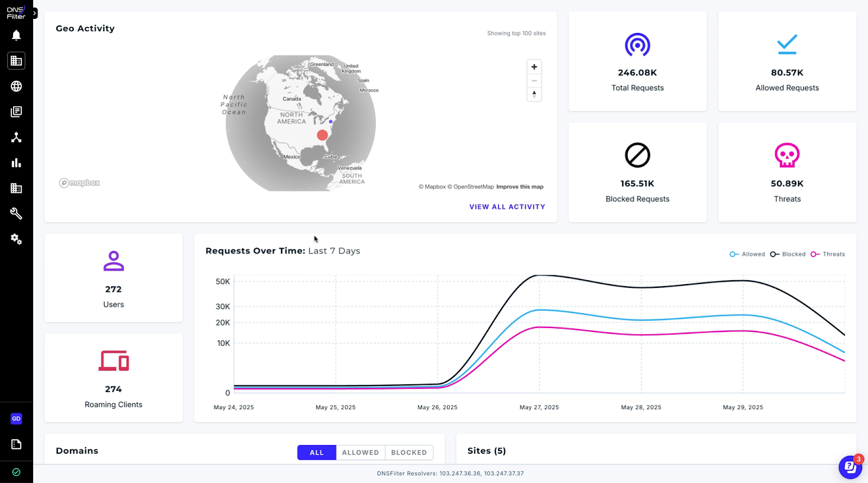Click Showing top 100 sites text
868x483 pixels.
pos(516,33)
